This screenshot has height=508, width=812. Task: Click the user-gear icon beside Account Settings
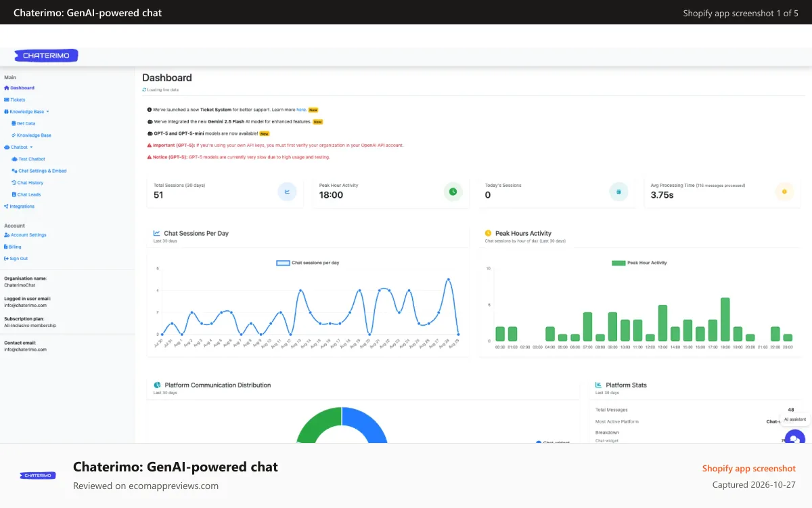7,235
